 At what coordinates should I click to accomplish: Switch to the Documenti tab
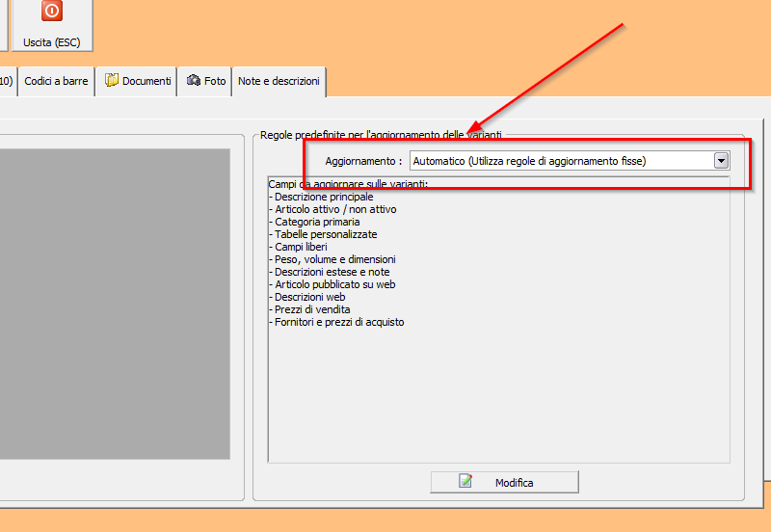click(137, 81)
